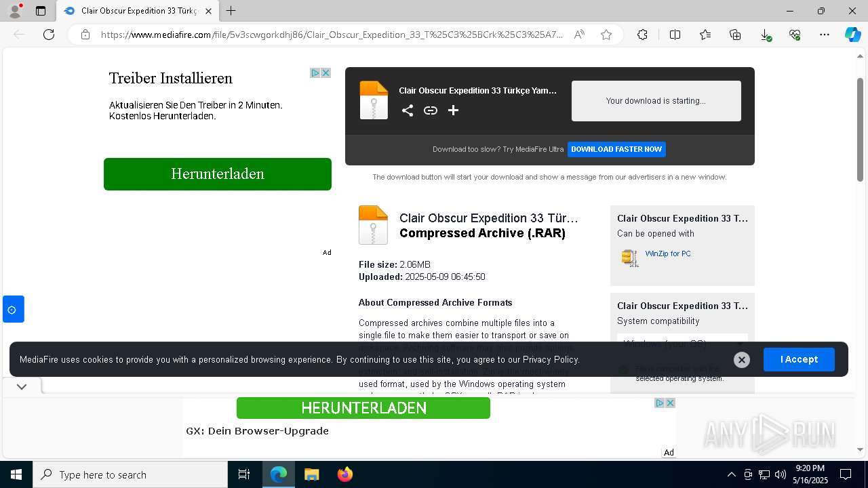Open the Copilot icon in Edge
This screenshot has height=488, width=868.
852,35
